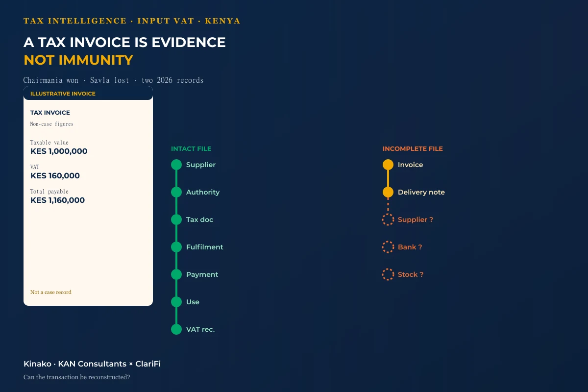Click the 'Delivery note' label
Image resolution: width=588 pixels, height=392 pixels.
tap(421, 192)
